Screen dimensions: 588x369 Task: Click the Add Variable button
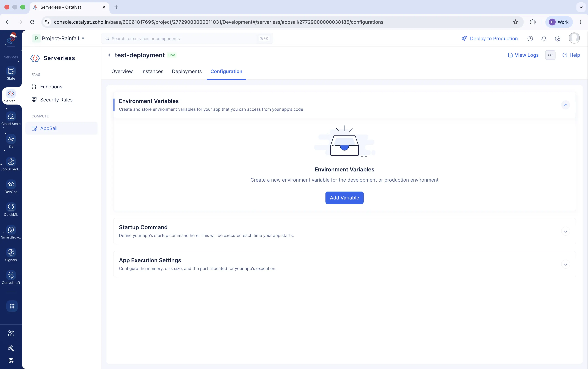(x=344, y=198)
